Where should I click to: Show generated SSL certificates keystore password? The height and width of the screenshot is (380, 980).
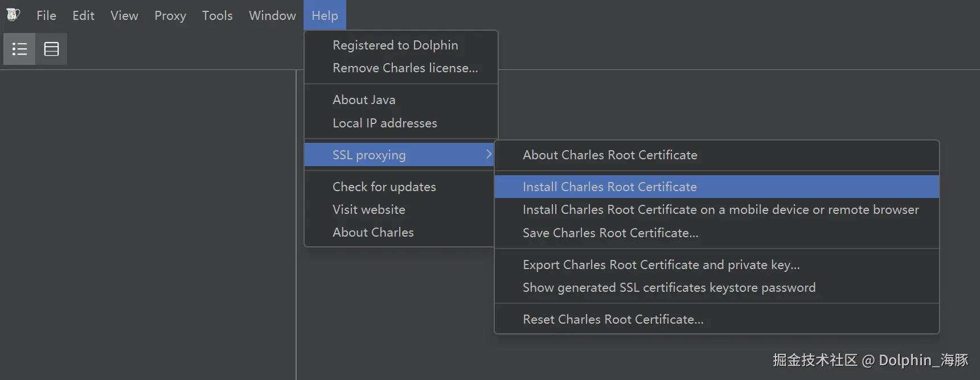(716, 287)
